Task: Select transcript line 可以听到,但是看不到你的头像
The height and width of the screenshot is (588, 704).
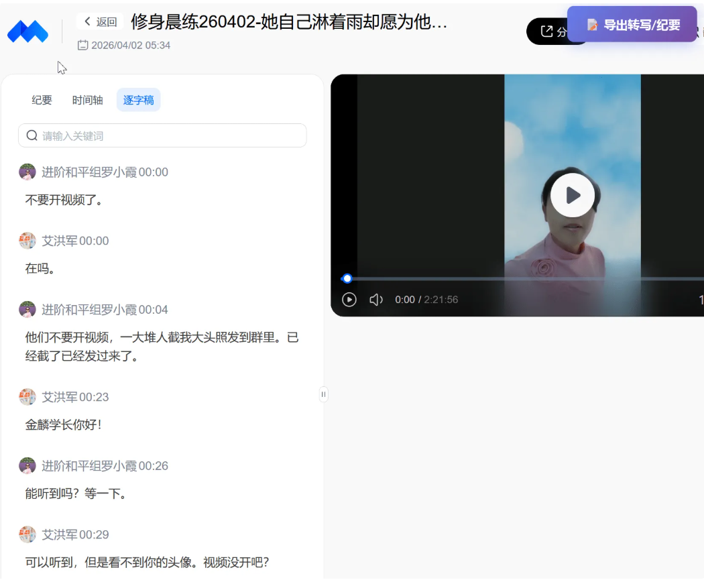Action: pyautogui.click(x=147, y=563)
